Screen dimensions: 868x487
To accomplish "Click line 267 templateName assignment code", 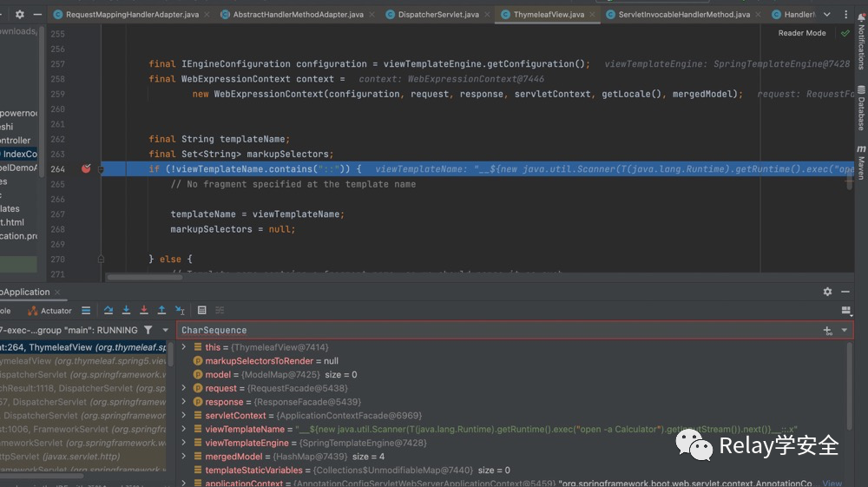I will pyautogui.click(x=258, y=214).
